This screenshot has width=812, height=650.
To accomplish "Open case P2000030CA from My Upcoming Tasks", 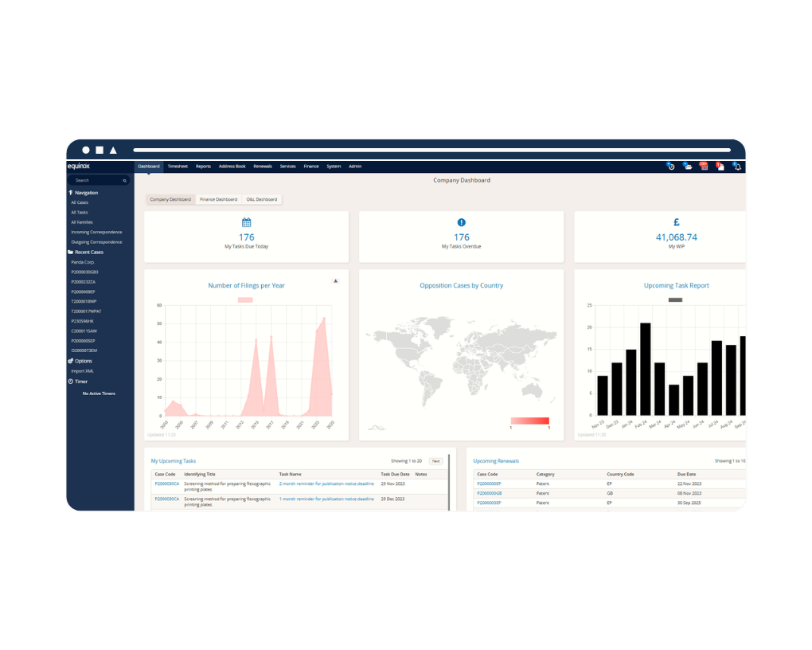I will (x=166, y=484).
